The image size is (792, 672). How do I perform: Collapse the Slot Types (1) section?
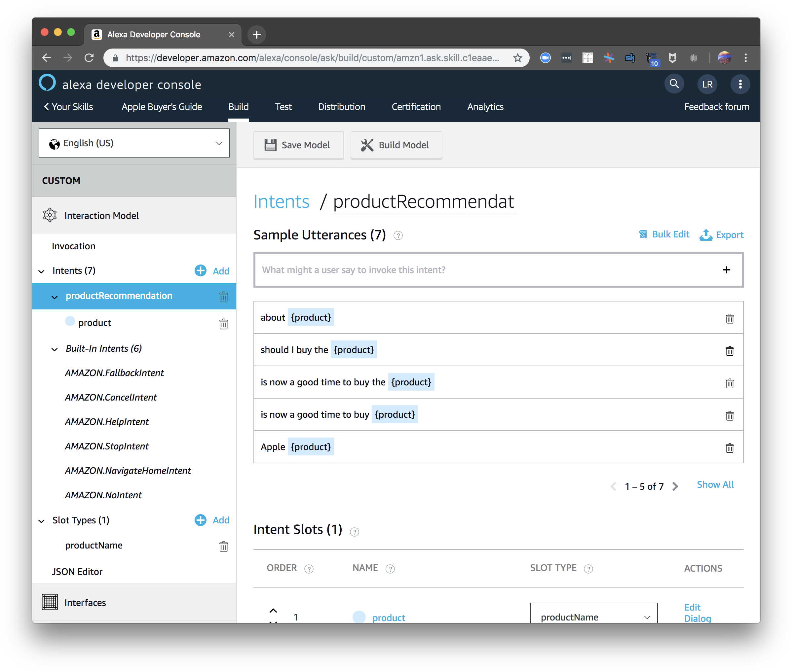pos(42,521)
